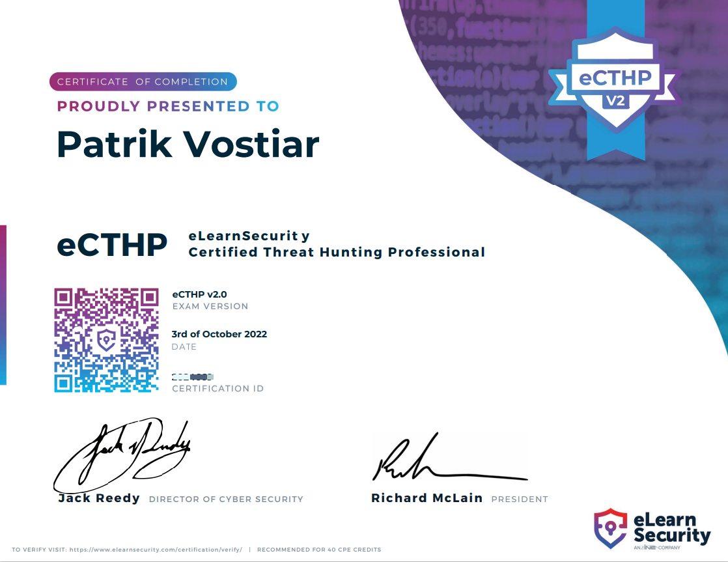Click the Proudly Presented To heading
Image resolution: width=728 pixels, height=562 pixels.
tap(168, 106)
